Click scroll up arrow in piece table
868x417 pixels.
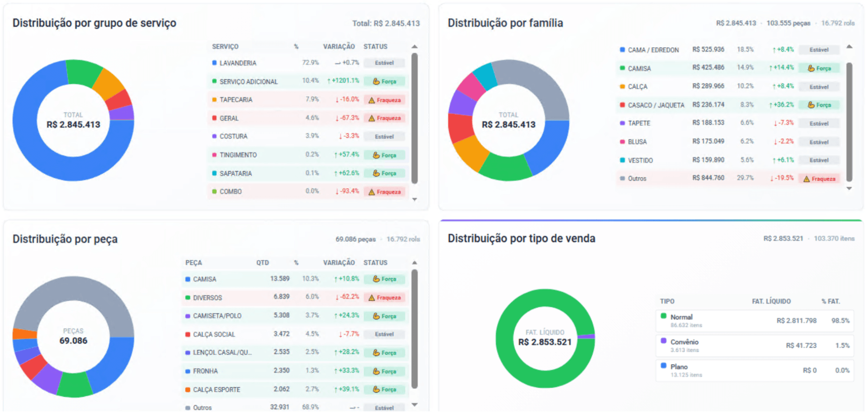(x=415, y=263)
